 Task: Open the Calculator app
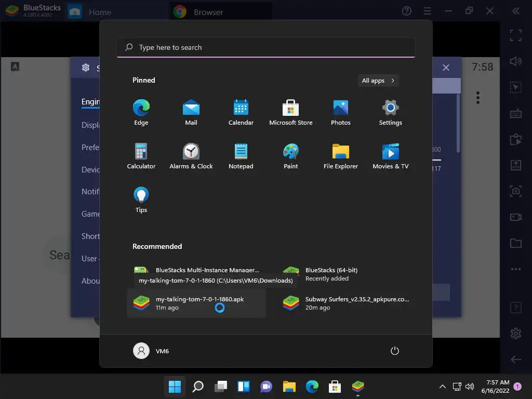(141, 156)
